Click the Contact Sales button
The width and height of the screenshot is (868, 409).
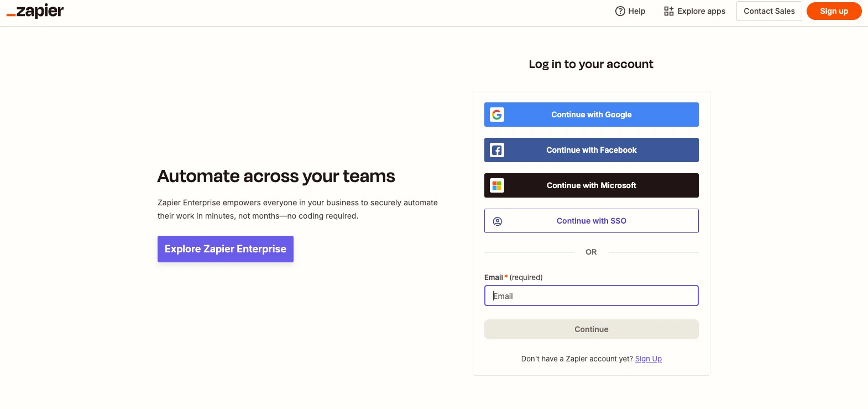[x=769, y=11]
